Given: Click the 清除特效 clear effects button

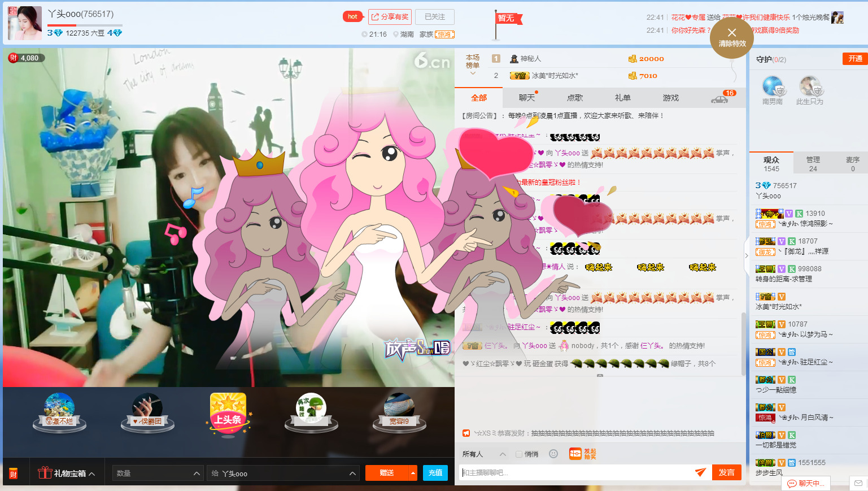Looking at the screenshot, I should coord(732,37).
